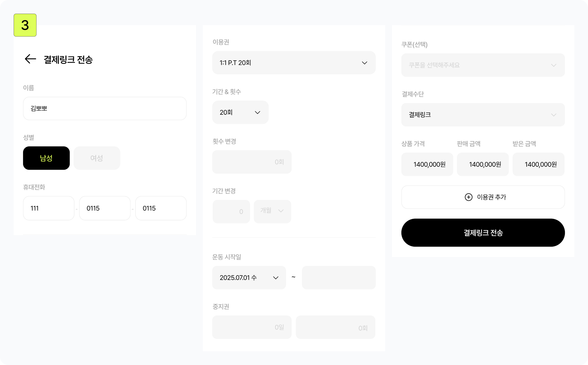
Task: Click the empty end date field
Action: point(338,278)
